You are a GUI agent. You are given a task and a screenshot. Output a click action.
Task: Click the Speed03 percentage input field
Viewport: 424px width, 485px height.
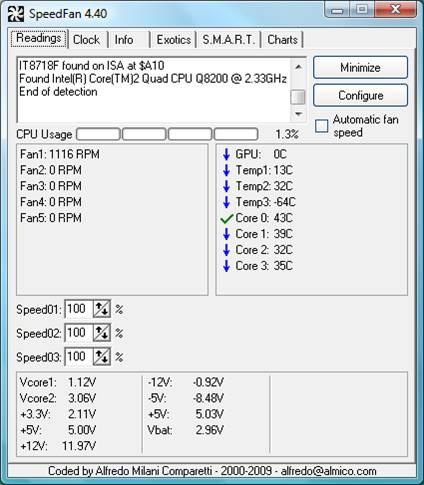click(x=79, y=357)
